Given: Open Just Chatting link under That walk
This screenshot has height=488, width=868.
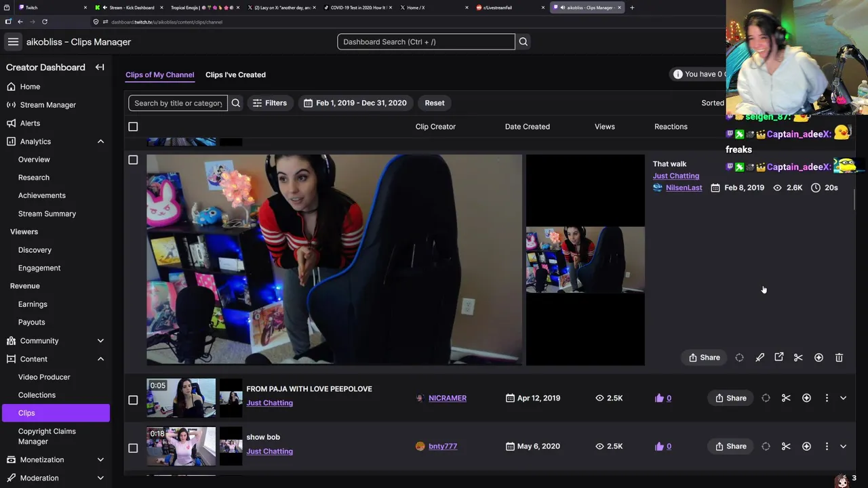Looking at the screenshot, I should point(675,176).
